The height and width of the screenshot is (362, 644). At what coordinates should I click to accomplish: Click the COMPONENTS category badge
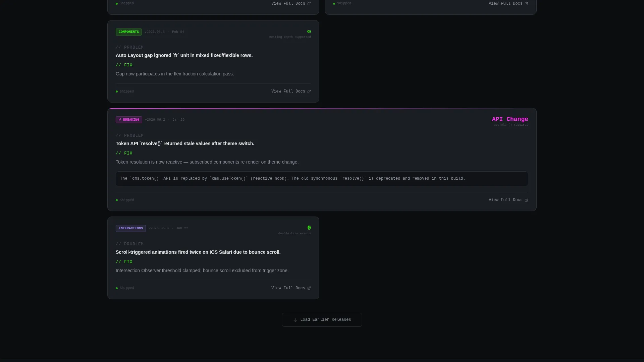[129, 32]
